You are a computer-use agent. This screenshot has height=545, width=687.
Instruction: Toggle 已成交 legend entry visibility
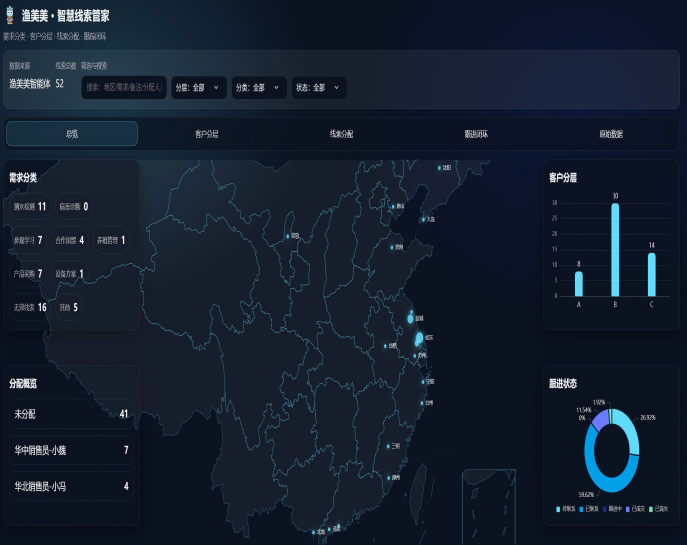point(637,510)
